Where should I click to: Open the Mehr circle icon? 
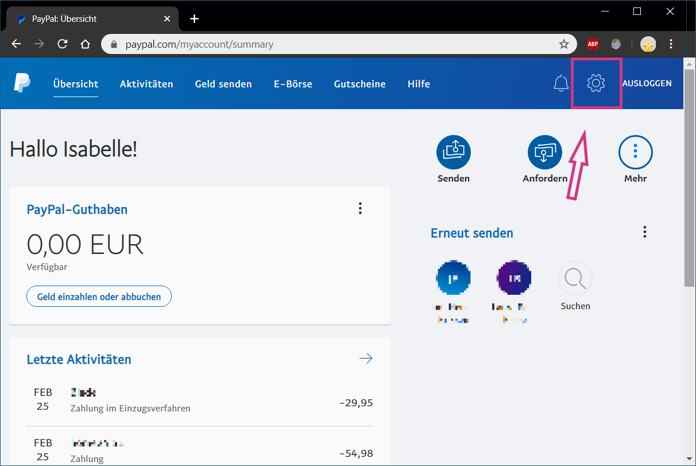pyautogui.click(x=635, y=152)
